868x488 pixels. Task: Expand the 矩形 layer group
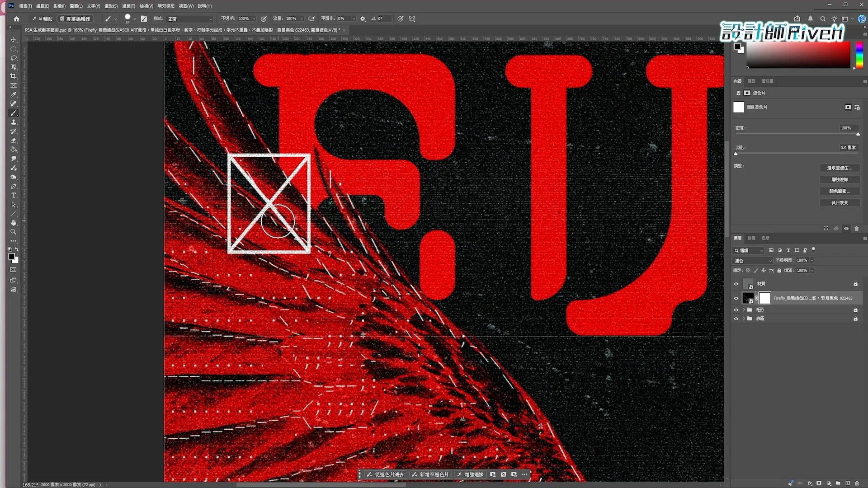pos(744,310)
